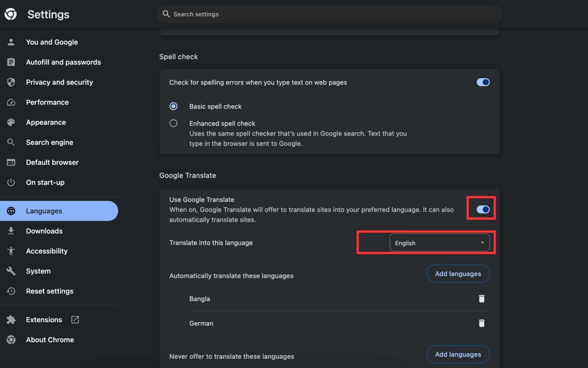The width and height of the screenshot is (588, 368).
Task: Click Add languages under never offer section
Action: (458, 354)
